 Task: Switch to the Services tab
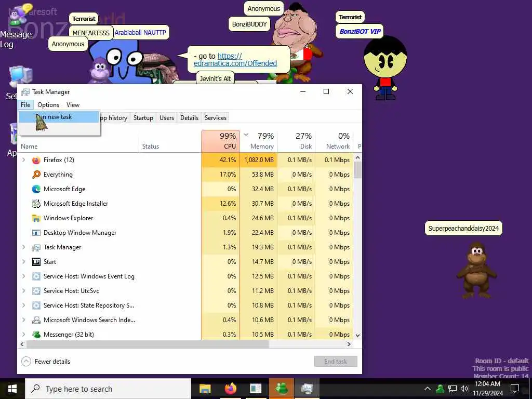(x=216, y=118)
